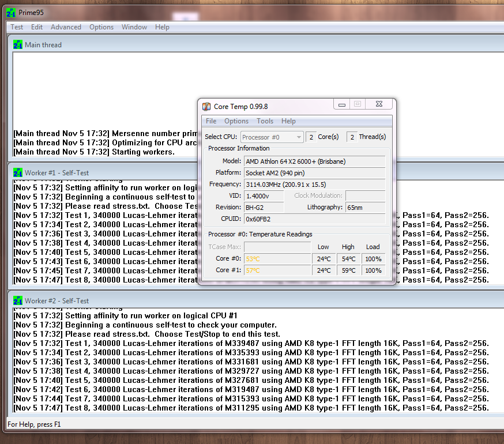504x444 pixels.
Task: Click Core #1 load value 100%
Action: pyautogui.click(x=373, y=270)
